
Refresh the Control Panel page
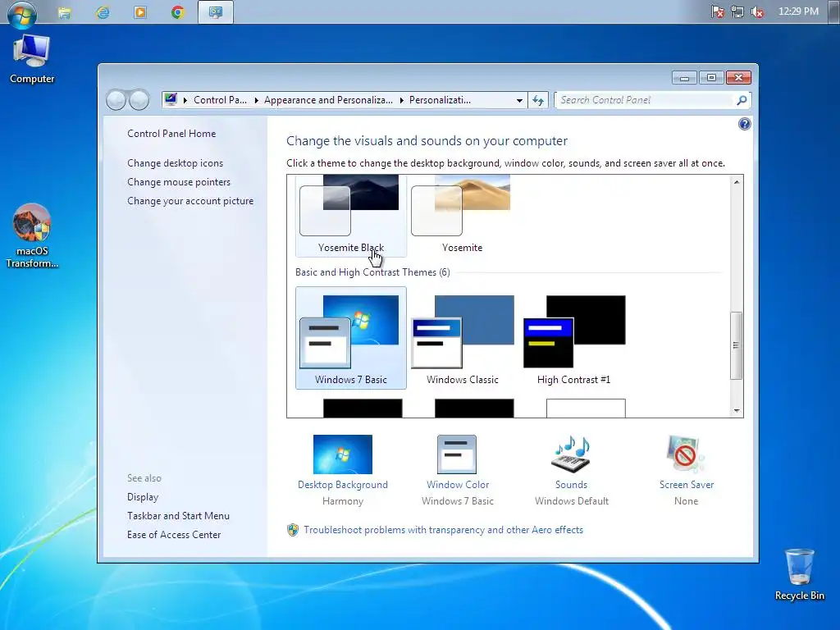[538, 100]
